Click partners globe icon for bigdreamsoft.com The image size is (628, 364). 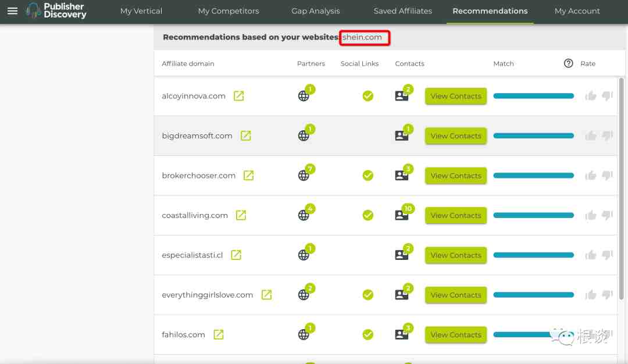pos(304,135)
